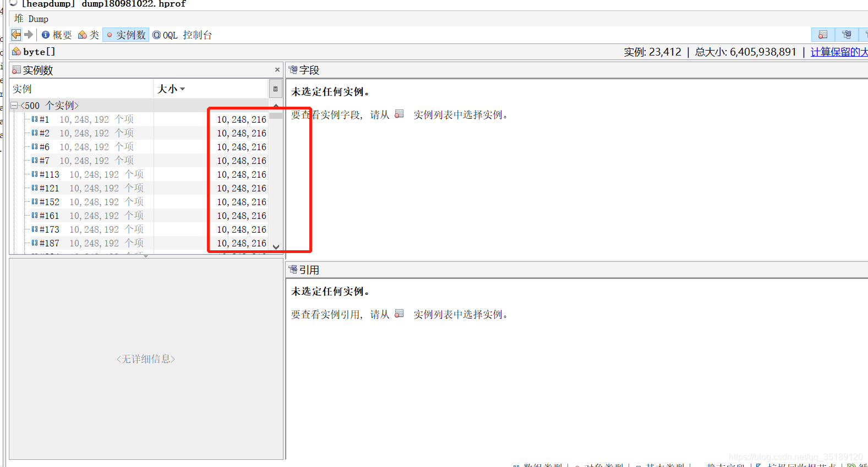Toggle the instances panel button at top right
The height and width of the screenshot is (467, 868).
pos(823,35)
